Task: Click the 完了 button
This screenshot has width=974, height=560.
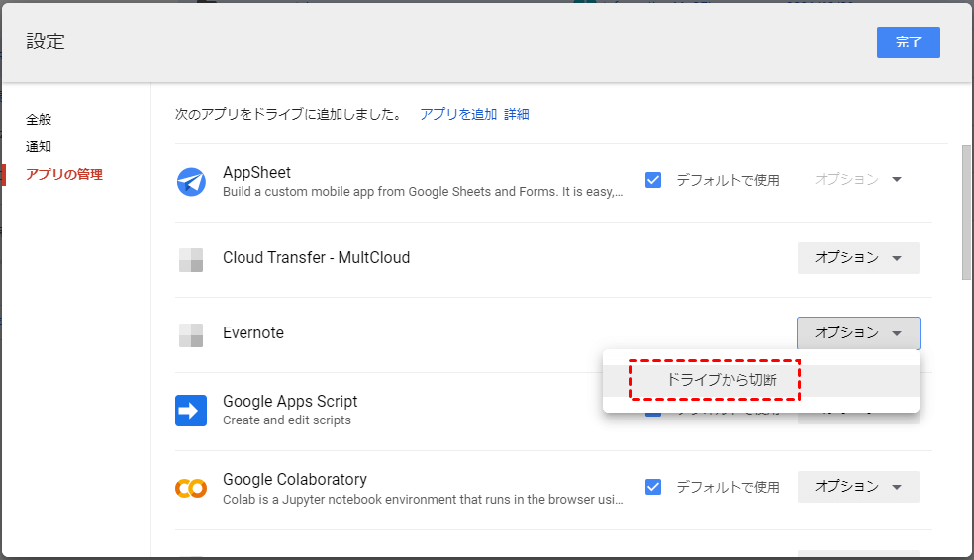Action: (x=908, y=43)
